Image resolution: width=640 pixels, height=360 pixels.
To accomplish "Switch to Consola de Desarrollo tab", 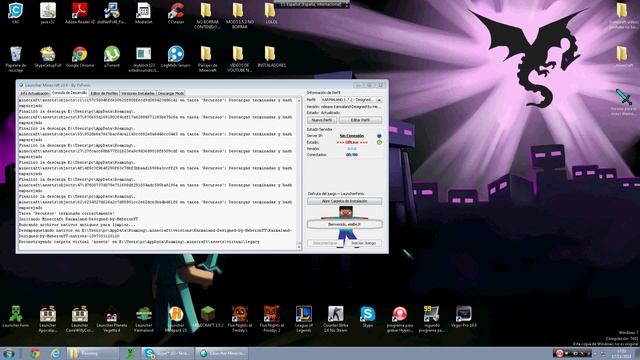I will [69, 93].
